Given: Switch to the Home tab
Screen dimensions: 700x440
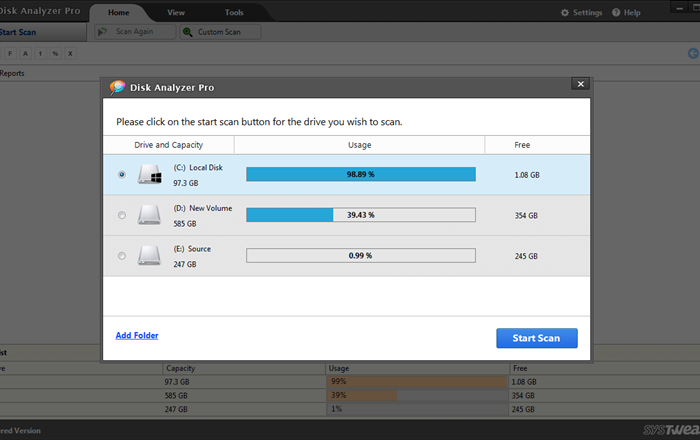Looking at the screenshot, I should tap(118, 12).
